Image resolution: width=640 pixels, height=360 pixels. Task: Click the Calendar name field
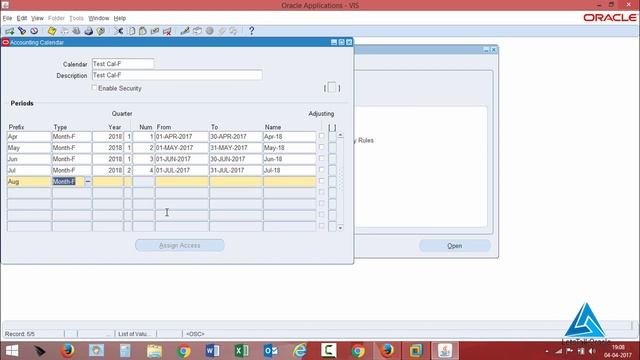[123, 64]
